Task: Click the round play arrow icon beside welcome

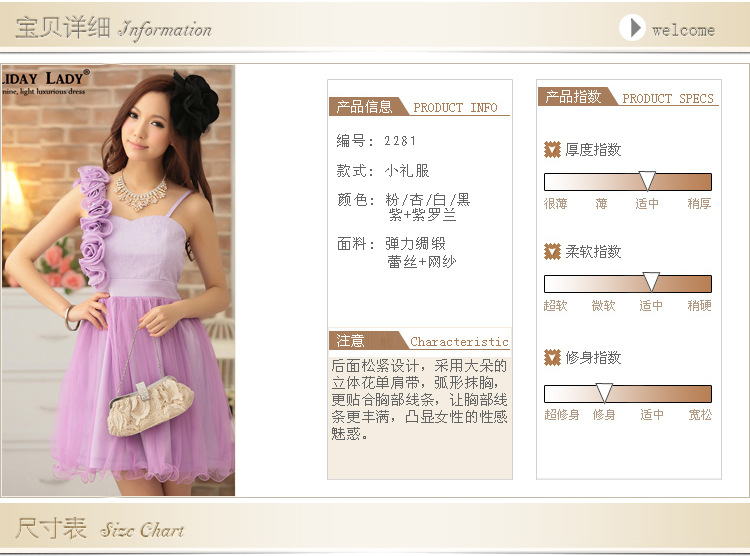Action: click(x=632, y=28)
